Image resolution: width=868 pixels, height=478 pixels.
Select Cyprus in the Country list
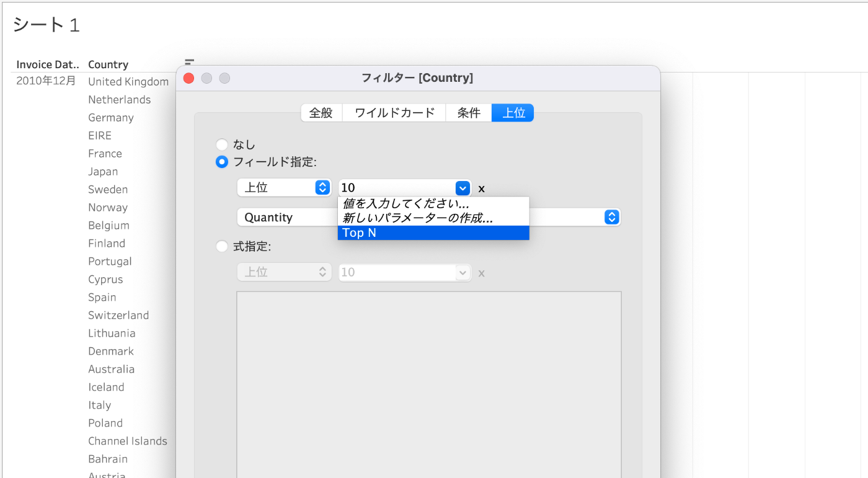pyautogui.click(x=105, y=280)
